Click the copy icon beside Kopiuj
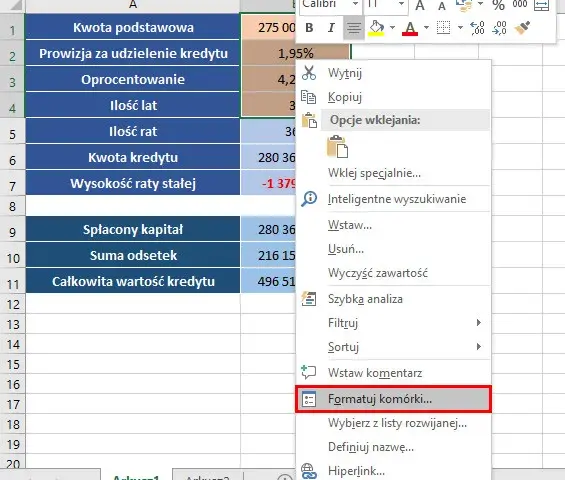Image resolution: width=565 pixels, height=480 pixels. [308, 97]
